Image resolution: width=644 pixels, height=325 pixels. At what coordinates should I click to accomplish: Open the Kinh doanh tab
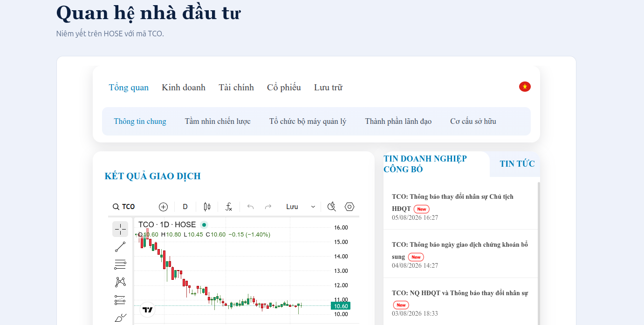tap(184, 88)
